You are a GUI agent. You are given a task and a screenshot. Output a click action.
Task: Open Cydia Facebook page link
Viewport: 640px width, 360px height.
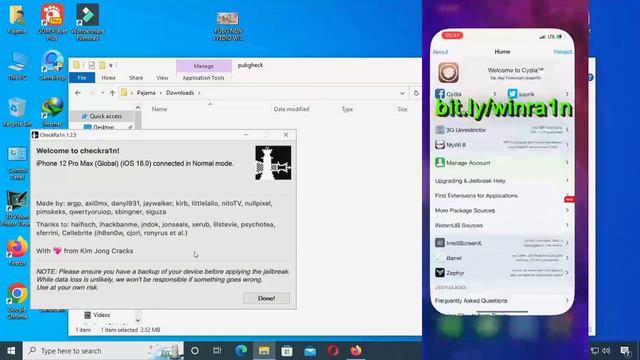pyautogui.click(x=465, y=94)
